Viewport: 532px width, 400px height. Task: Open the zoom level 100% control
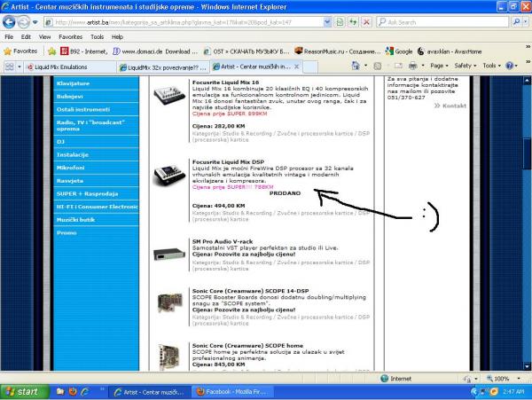503,379
